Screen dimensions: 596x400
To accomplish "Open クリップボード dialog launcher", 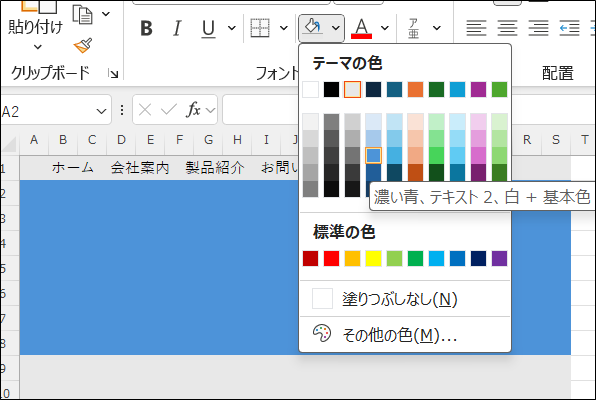I will [113, 73].
